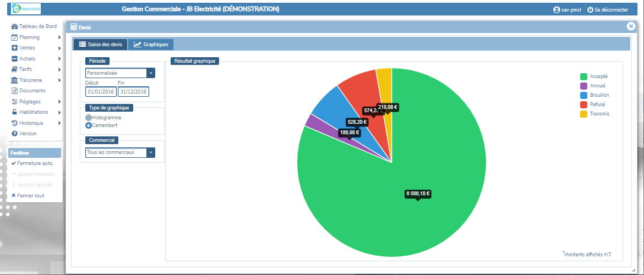The height and width of the screenshot is (275, 644).
Task: Click the Fenêtres panel header
Action: click(x=35, y=153)
